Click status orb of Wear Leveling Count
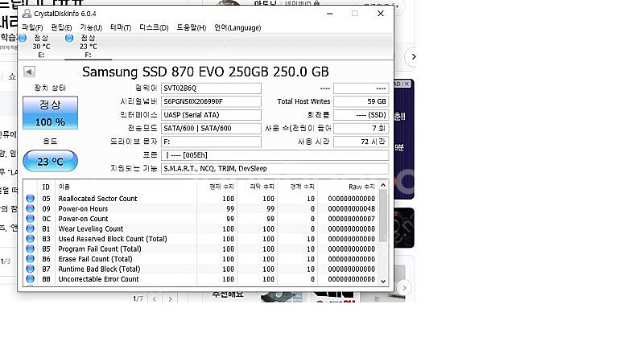The width and height of the screenshot is (644, 362). click(30, 228)
